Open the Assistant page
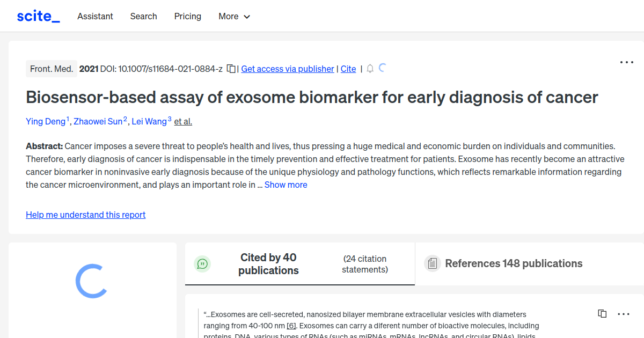The image size is (644, 338). coord(95,16)
